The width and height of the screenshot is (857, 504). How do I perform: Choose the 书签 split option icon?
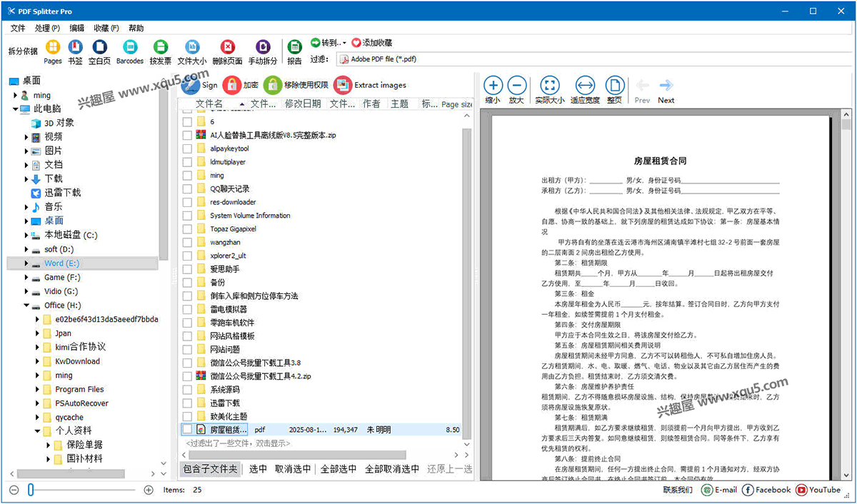click(x=75, y=47)
